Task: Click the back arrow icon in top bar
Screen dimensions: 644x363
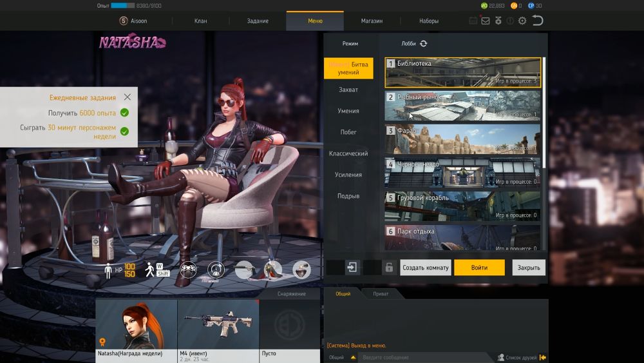Action: click(x=538, y=21)
